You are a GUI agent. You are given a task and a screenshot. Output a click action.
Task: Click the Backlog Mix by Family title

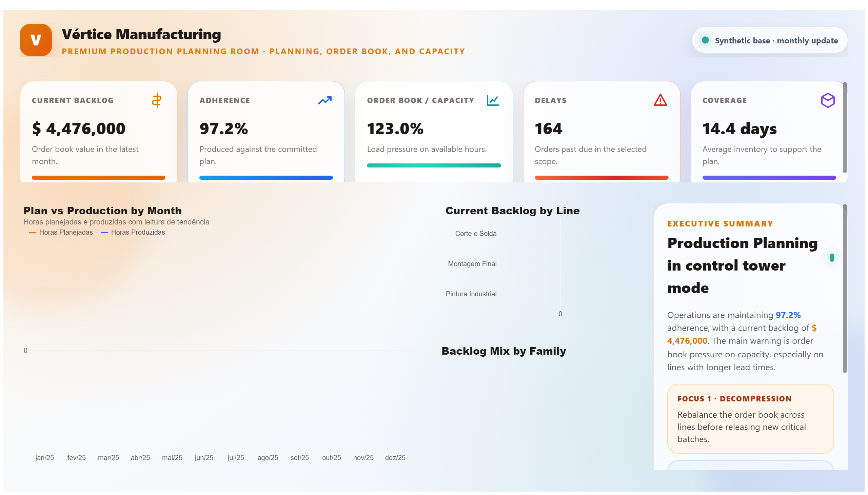[x=504, y=351]
